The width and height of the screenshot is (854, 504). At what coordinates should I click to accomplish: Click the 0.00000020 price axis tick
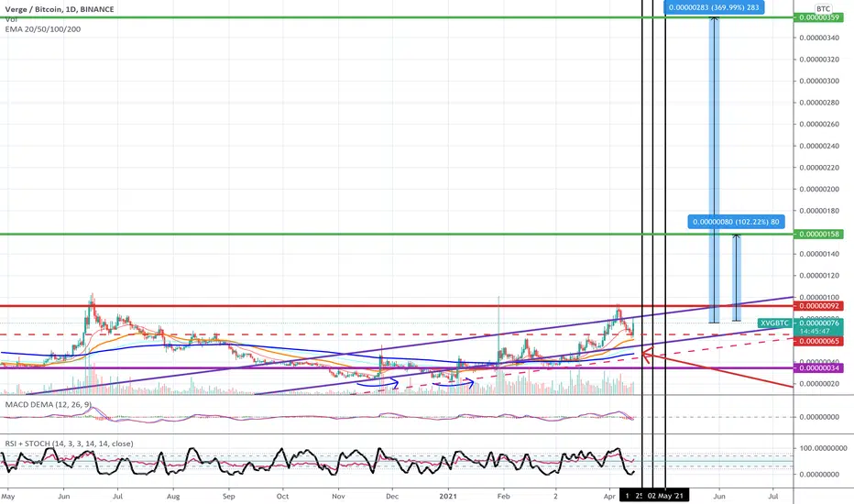819,384
